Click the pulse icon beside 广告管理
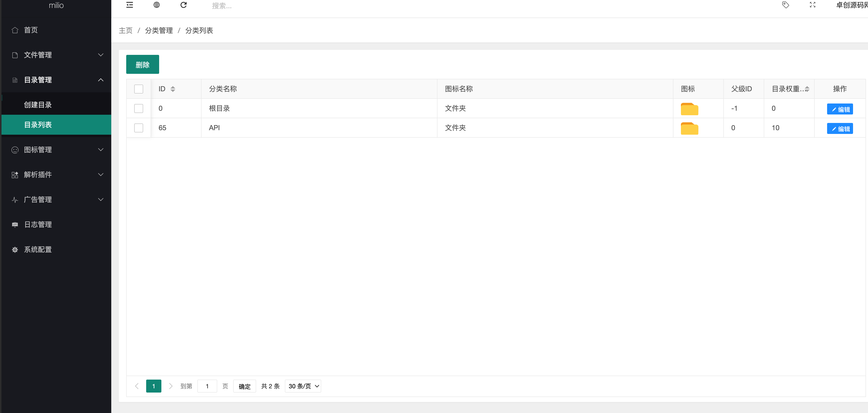The height and width of the screenshot is (413, 868). click(x=15, y=200)
